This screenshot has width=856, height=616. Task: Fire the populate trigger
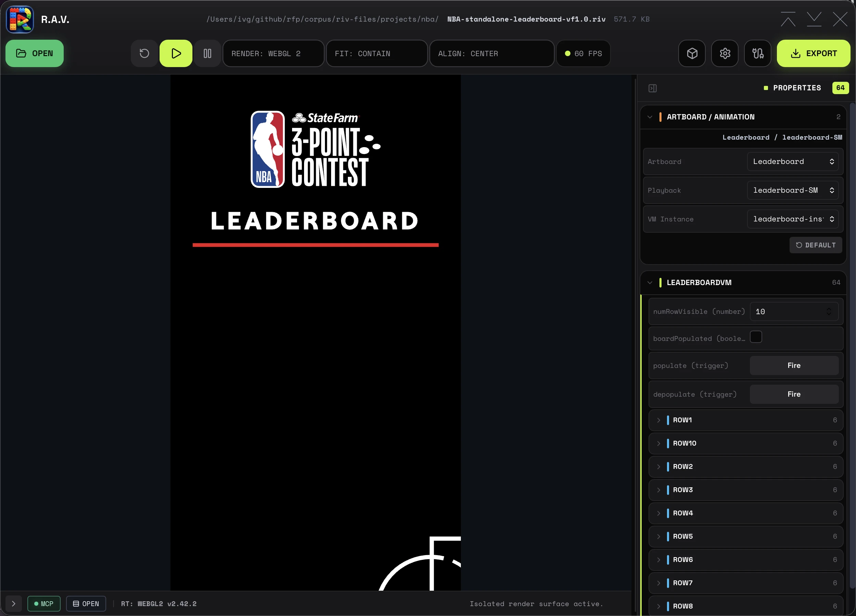click(x=794, y=365)
